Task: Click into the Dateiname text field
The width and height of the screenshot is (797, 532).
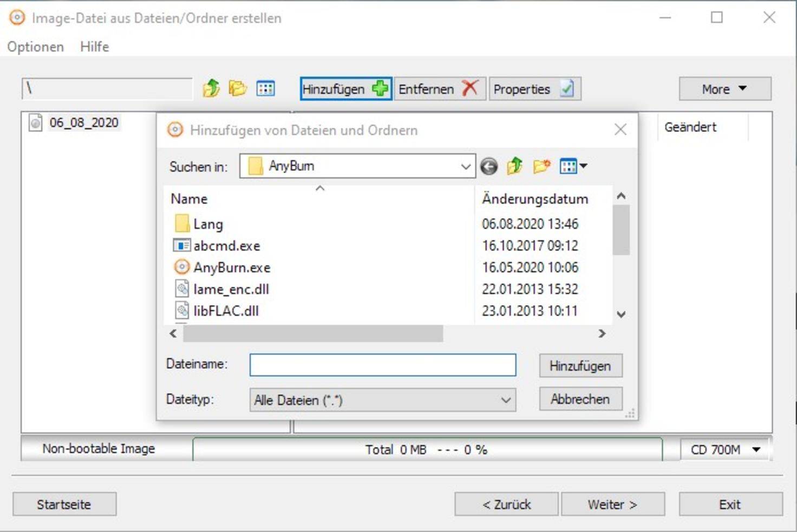Action: (382, 365)
